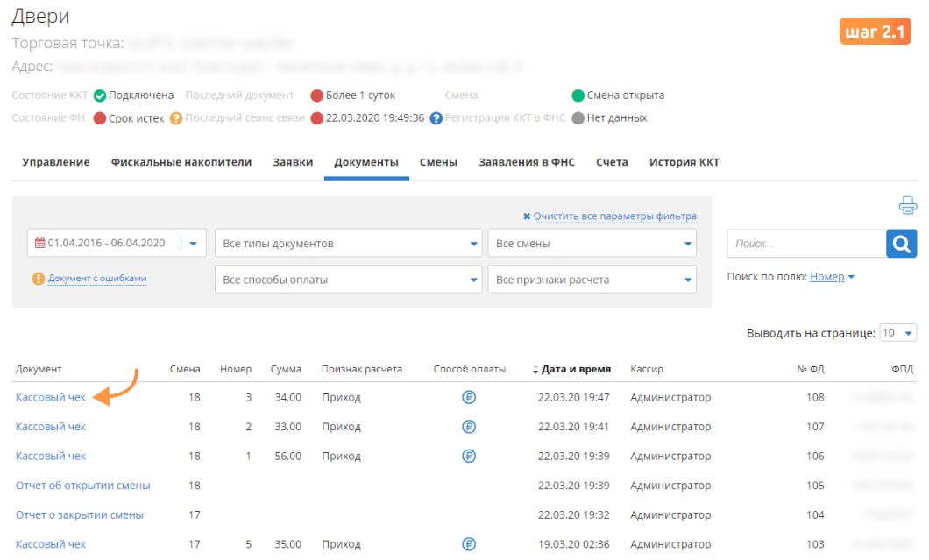Screen dimensions: 929x560
Task: Click the ruble payment icon for receipt 108
Action: click(x=469, y=398)
